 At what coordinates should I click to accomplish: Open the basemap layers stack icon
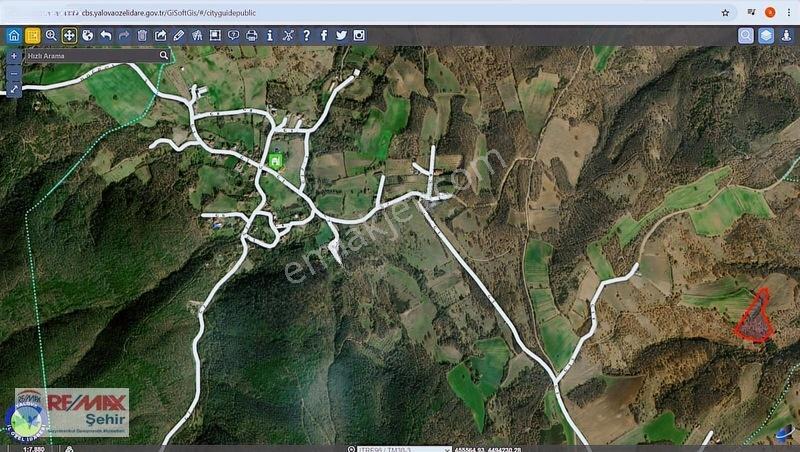[766, 35]
